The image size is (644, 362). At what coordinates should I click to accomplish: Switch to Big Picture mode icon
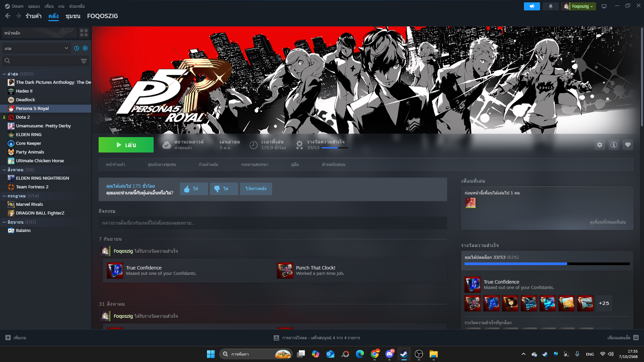(604, 6)
